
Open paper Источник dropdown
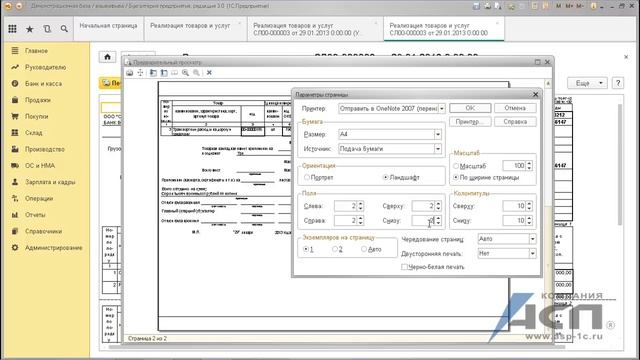(438, 149)
